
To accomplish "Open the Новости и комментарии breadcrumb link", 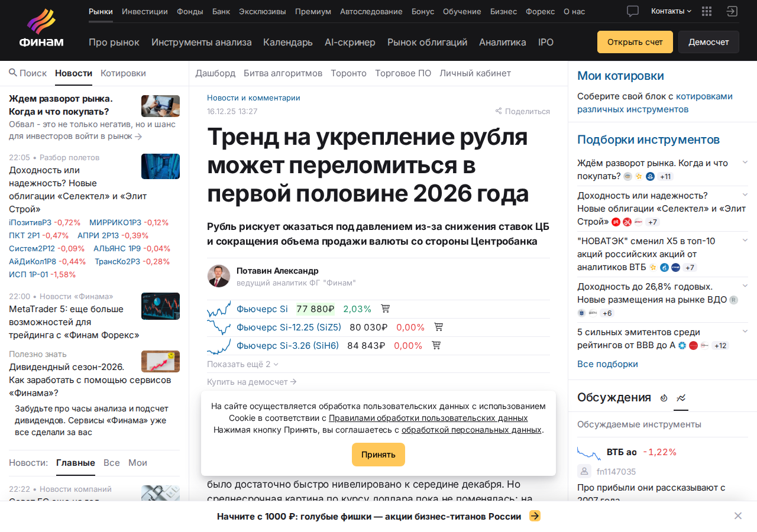I will point(254,98).
